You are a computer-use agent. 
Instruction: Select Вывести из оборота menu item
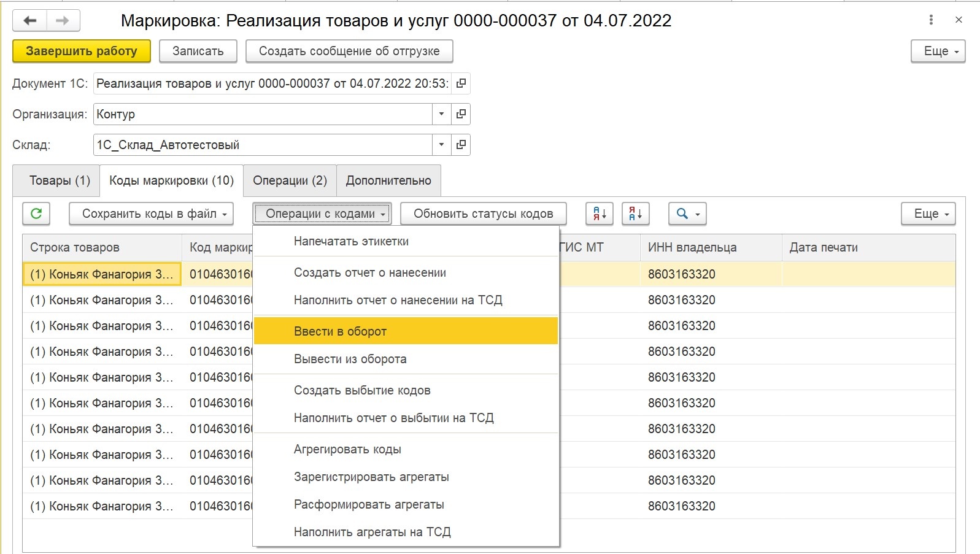pos(406,359)
